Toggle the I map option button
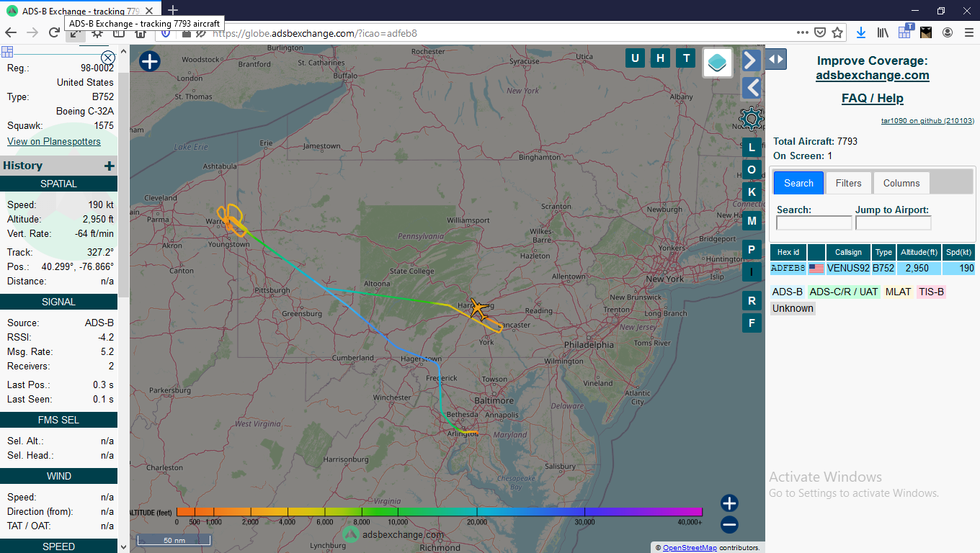The height and width of the screenshot is (553, 980). pyautogui.click(x=752, y=271)
